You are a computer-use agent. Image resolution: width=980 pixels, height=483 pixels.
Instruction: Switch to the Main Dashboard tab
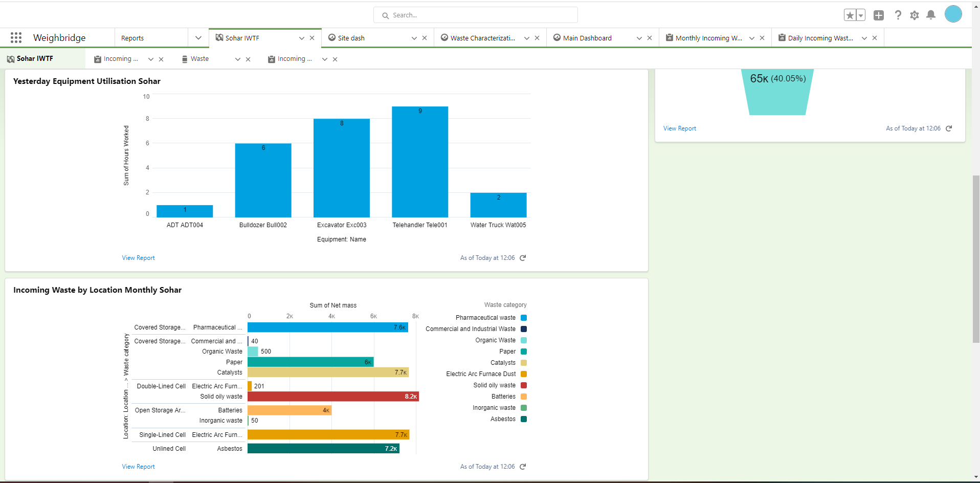[587, 38]
